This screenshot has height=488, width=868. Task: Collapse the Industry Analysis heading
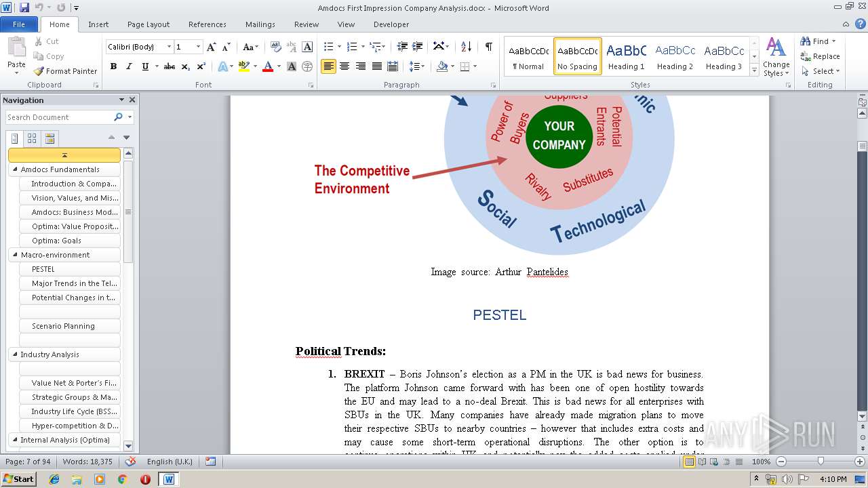point(15,354)
